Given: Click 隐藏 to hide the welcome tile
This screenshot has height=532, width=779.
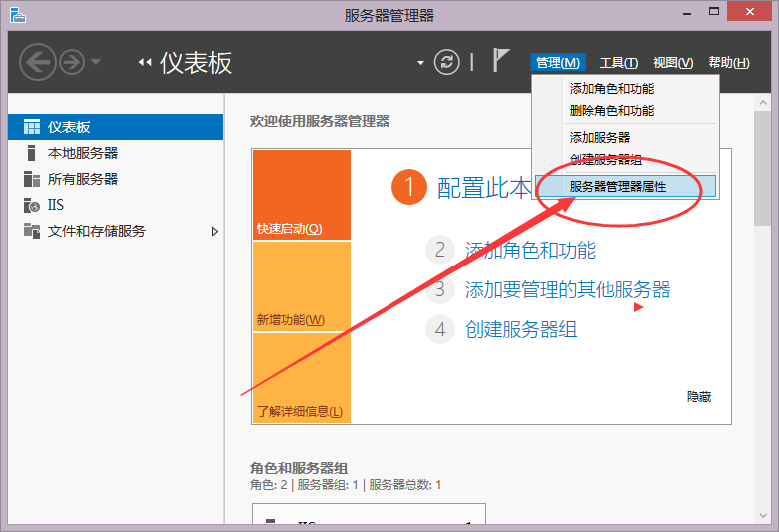Looking at the screenshot, I should [x=699, y=397].
